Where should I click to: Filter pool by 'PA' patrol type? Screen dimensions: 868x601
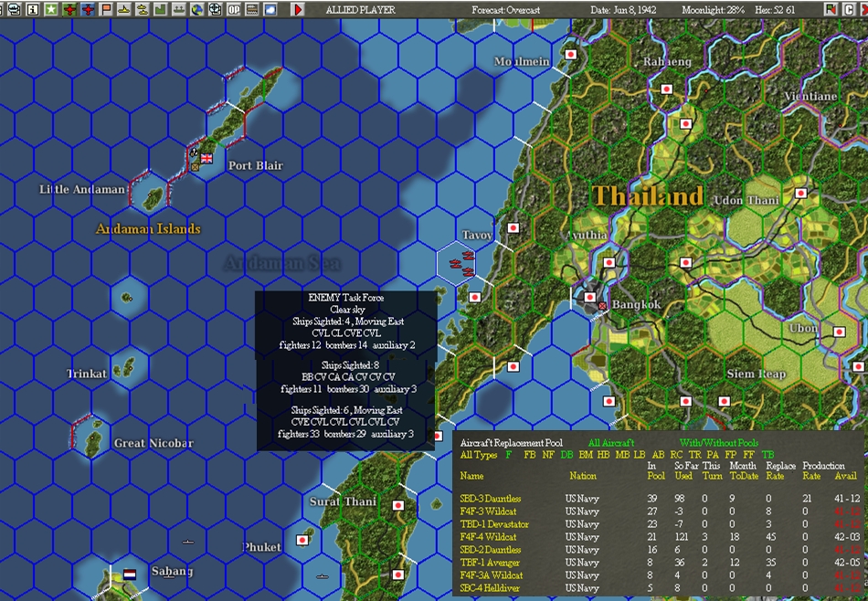[713, 455]
